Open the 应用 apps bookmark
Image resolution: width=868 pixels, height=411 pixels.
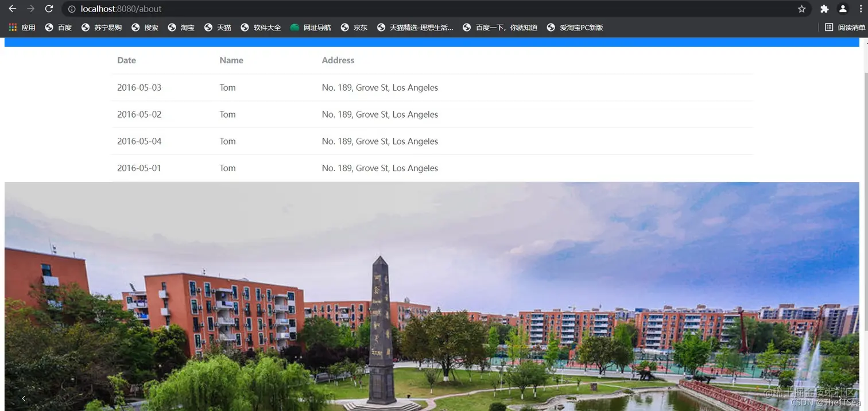coord(22,28)
